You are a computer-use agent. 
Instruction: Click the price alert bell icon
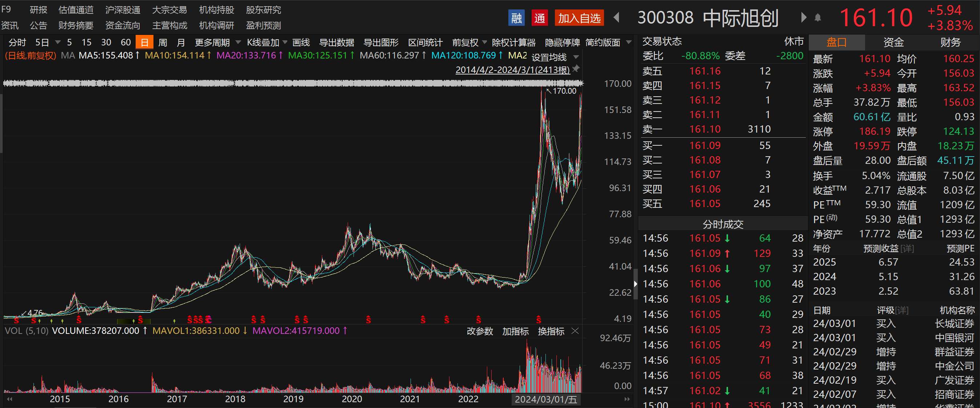[817, 18]
